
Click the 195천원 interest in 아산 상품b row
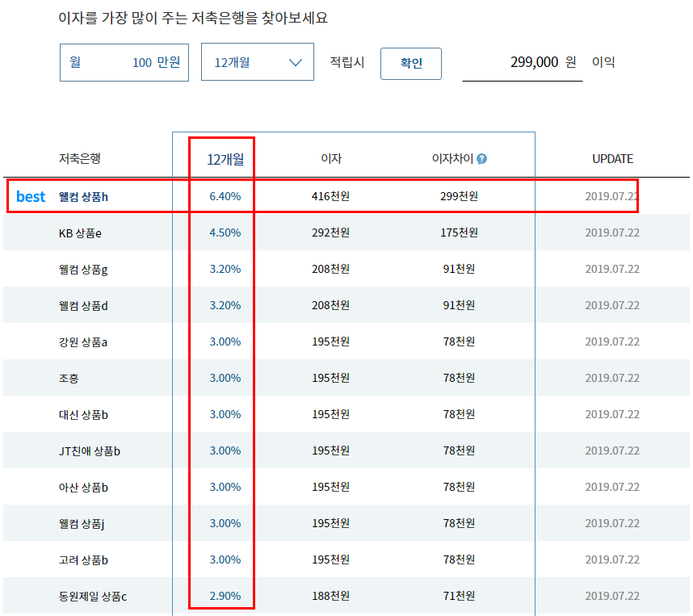point(330,487)
